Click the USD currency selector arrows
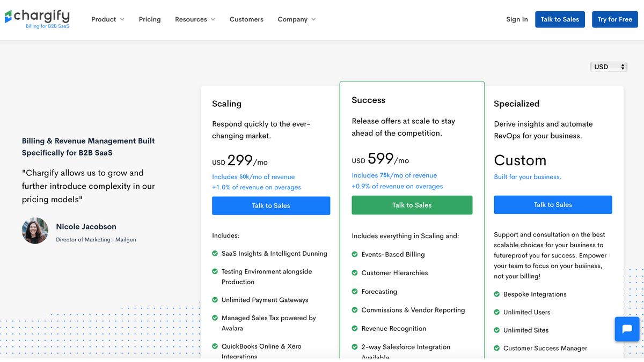Image resolution: width=644 pixels, height=362 pixels. point(623,67)
